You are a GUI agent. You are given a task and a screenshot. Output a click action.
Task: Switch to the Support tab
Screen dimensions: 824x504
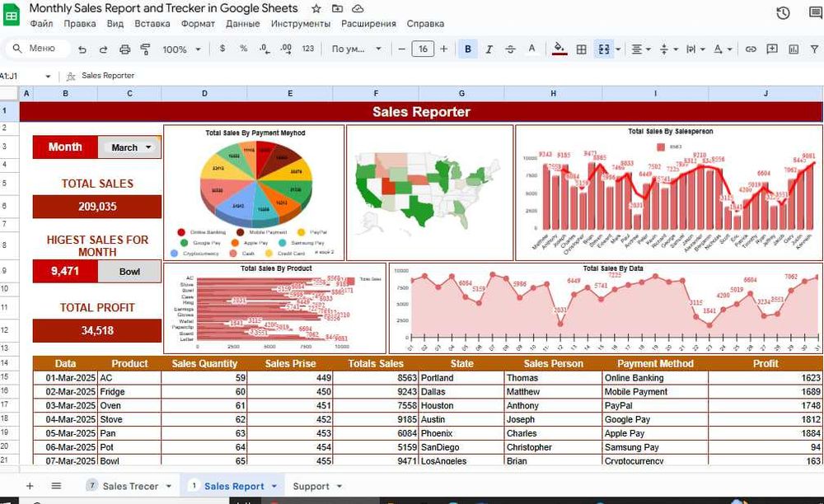311,486
